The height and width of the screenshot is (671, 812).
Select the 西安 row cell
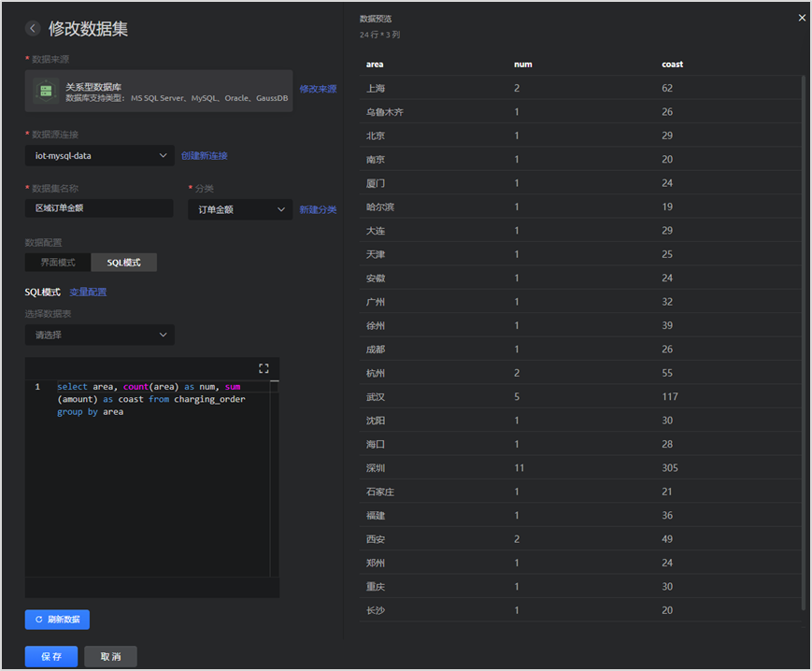(376, 539)
